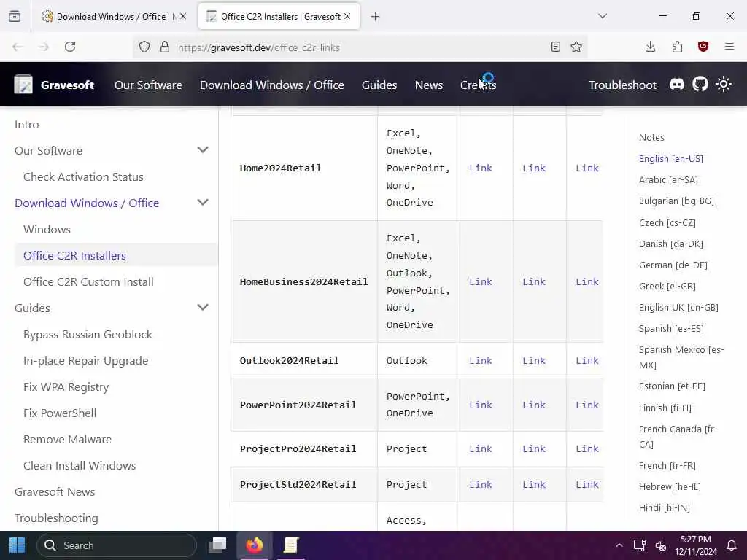Open Guides in top navigation
The width and height of the screenshot is (747, 560).
(379, 85)
